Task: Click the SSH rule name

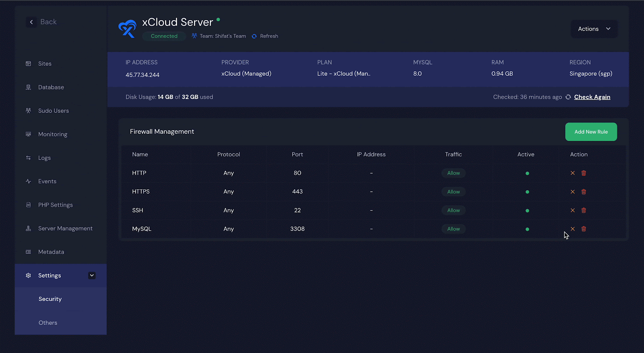Action: 138,210
